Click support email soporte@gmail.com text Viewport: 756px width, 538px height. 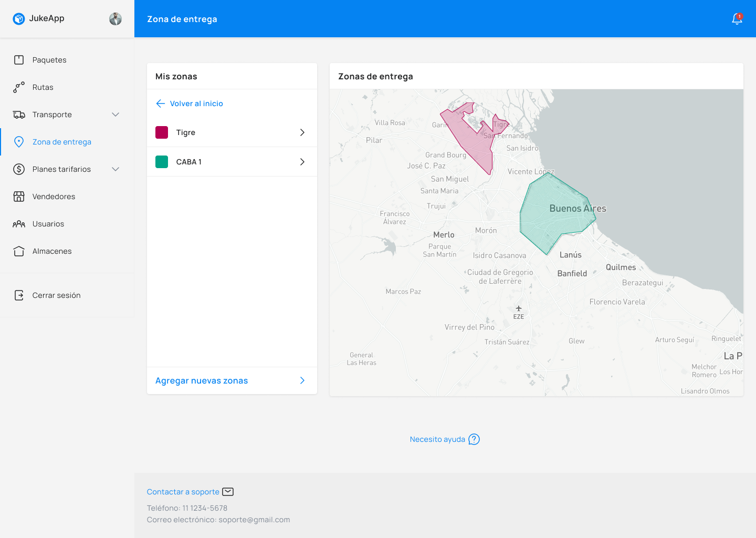click(254, 520)
